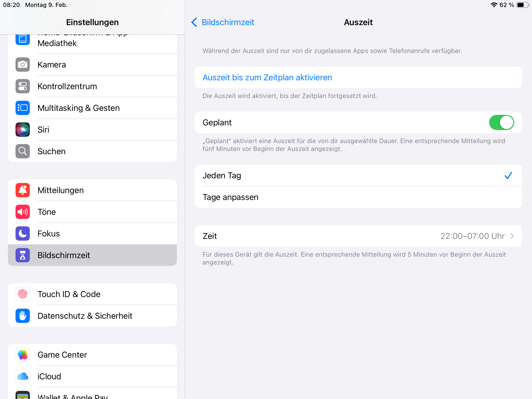Open Multitasking & Gesten icon
532x399 pixels.
[23, 108]
